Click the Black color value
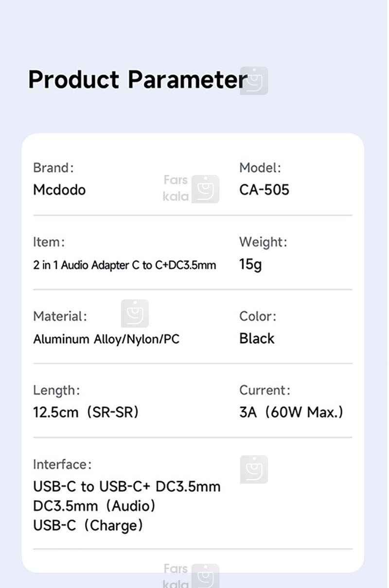389x588 pixels. pyautogui.click(x=257, y=338)
